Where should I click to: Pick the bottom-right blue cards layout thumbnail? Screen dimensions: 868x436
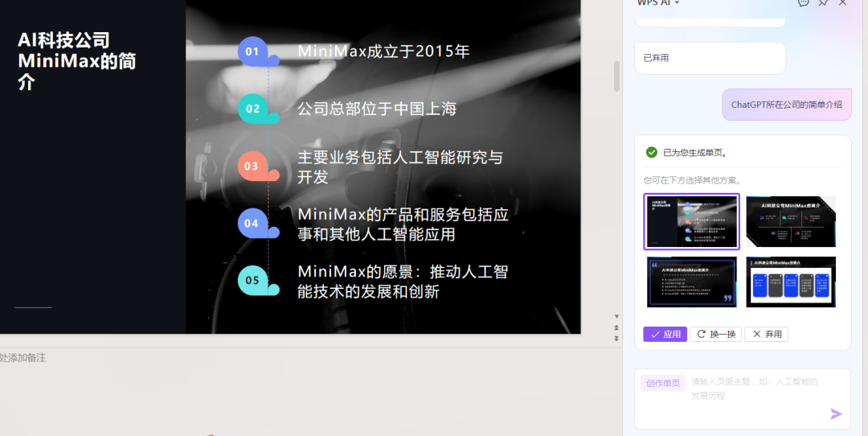click(x=791, y=282)
